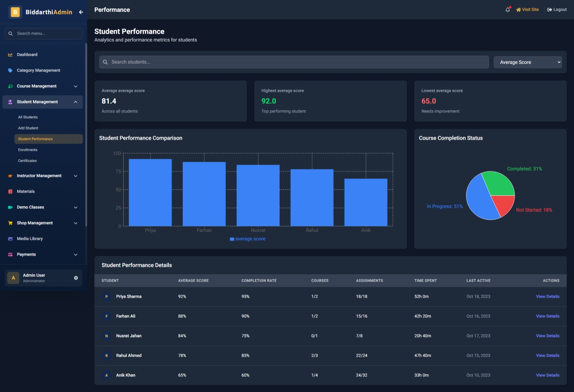
Task: Click the BiddarthiAdmin logo badge
Action: coord(15,12)
